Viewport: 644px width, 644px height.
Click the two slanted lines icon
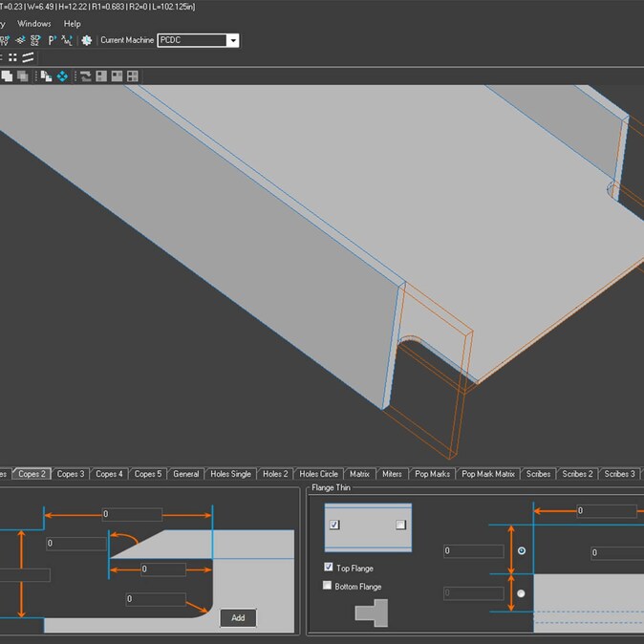[x=28, y=57]
